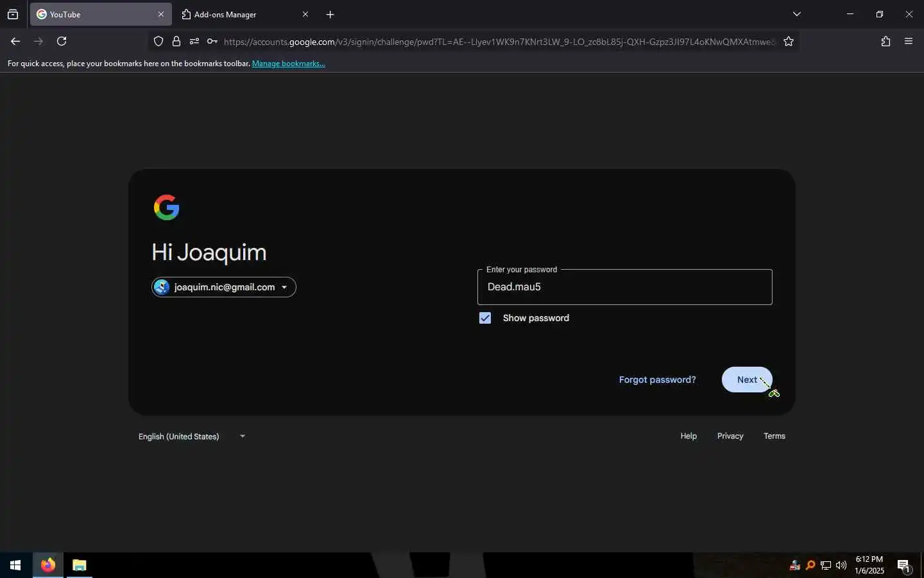Image resolution: width=924 pixels, height=578 pixels.
Task: Click the saved password key icon
Action: [212, 41]
